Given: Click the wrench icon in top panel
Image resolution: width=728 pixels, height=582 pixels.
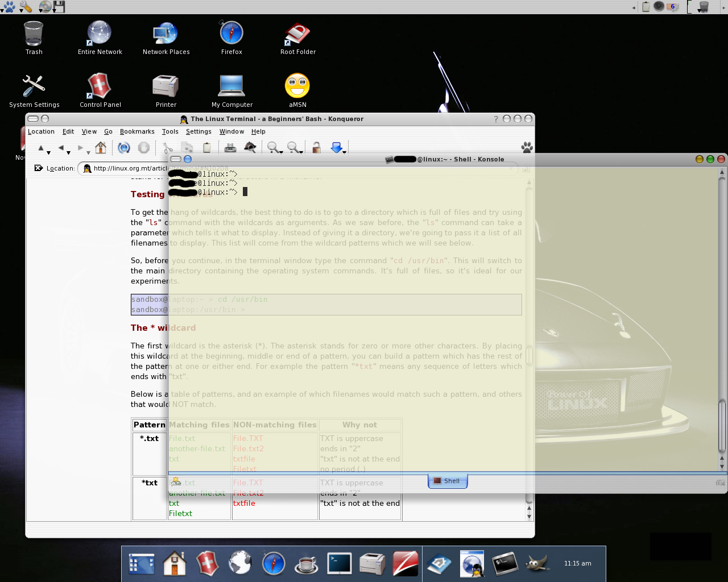Looking at the screenshot, I should pyautogui.click(x=25, y=7).
